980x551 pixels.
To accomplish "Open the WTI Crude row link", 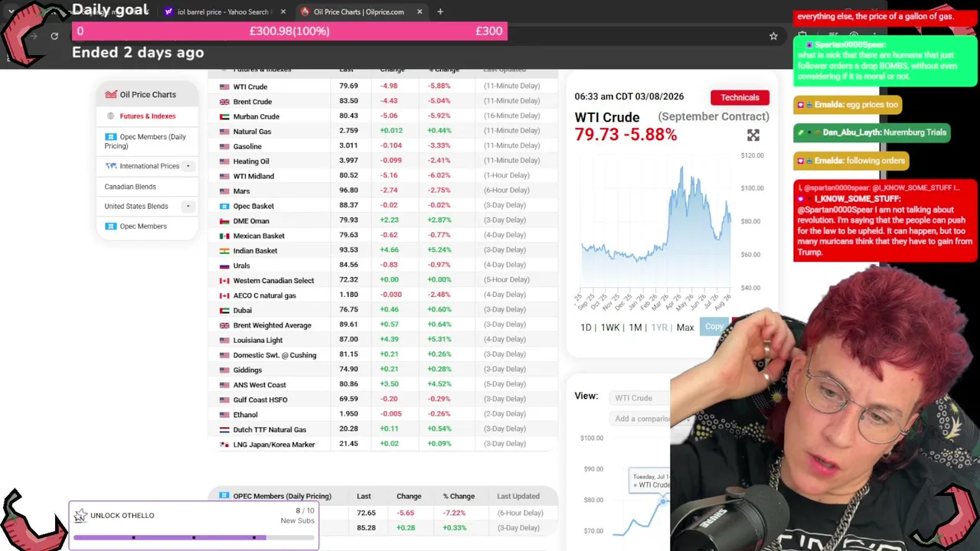I will tap(250, 87).
